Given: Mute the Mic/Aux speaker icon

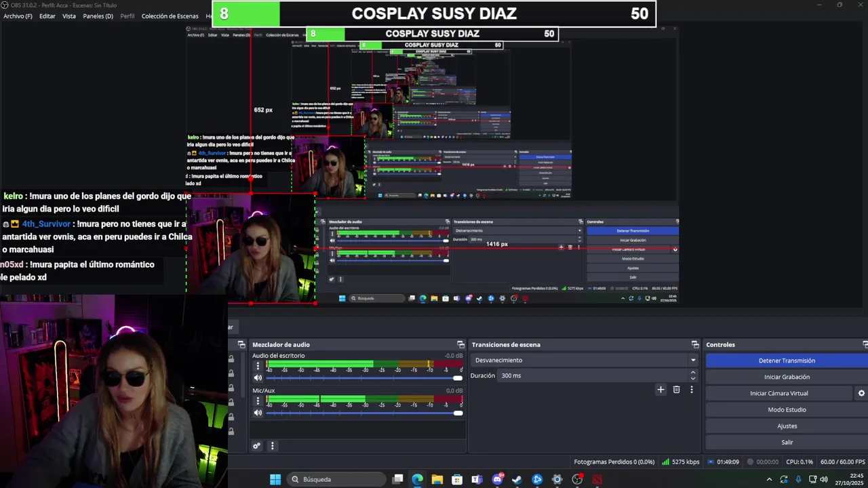Looking at the screenshot, I should [x=258, y=413].
